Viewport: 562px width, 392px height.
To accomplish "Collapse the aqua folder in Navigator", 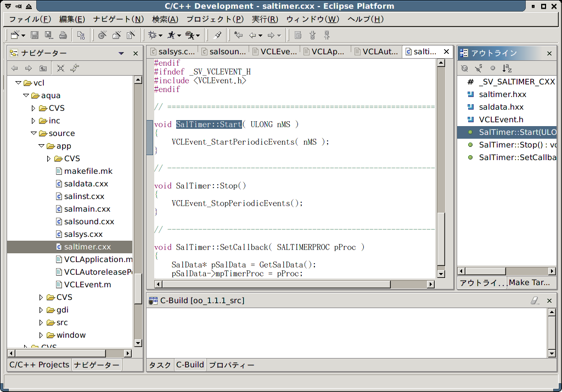I will (x=26, y=95).
